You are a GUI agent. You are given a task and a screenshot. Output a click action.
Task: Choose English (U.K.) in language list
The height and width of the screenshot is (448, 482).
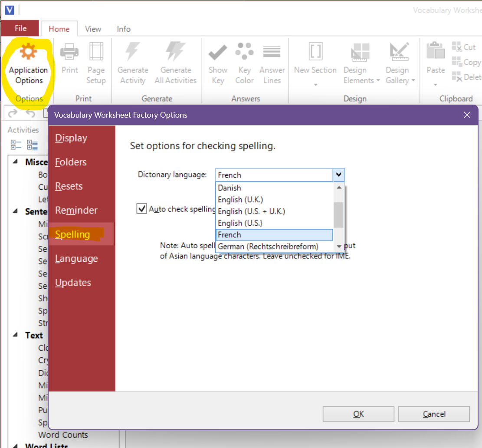(274, 200)
